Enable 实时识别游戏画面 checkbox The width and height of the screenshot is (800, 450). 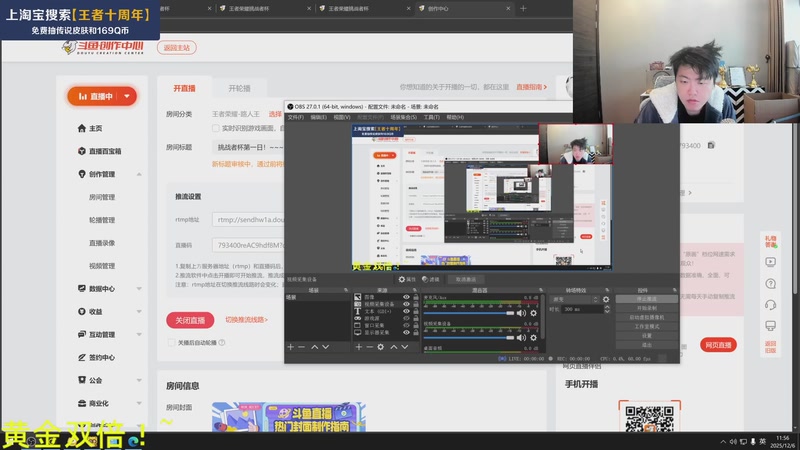pos(216,128)
